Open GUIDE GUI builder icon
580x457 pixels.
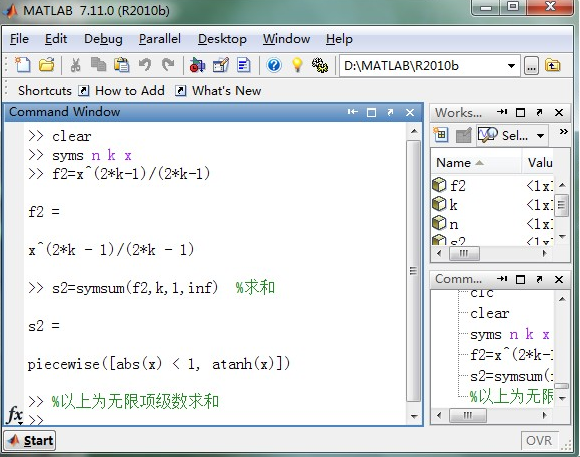click(221, 65)
